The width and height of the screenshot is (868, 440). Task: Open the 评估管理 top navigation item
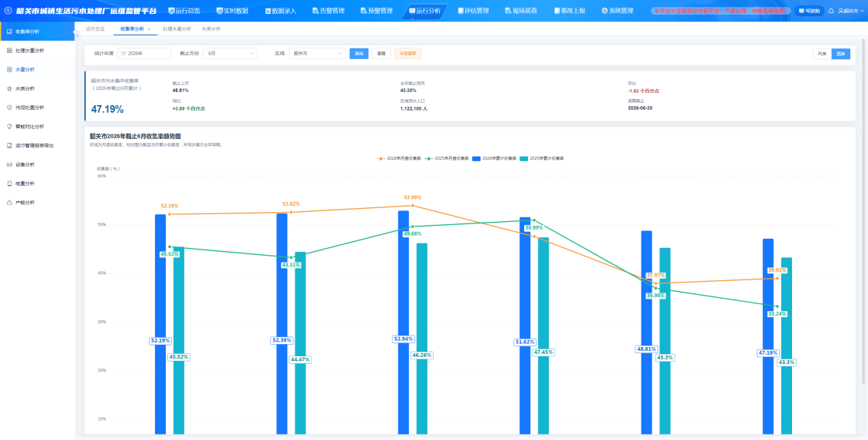point(474,11)
